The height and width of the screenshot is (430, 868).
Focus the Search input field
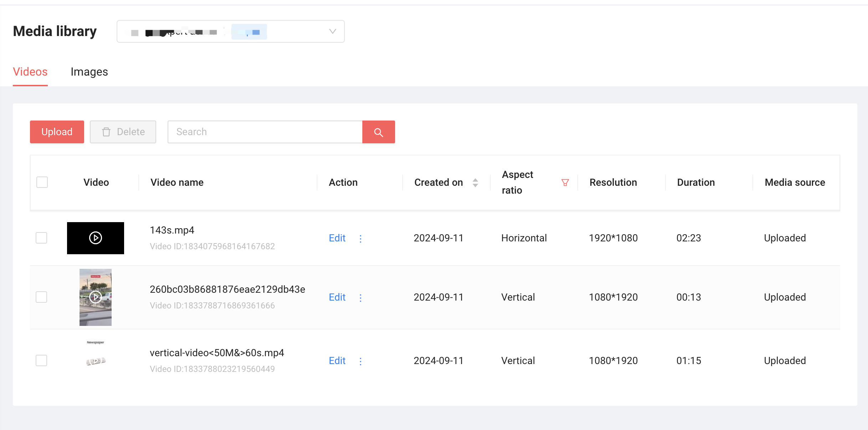coord(265,132)
